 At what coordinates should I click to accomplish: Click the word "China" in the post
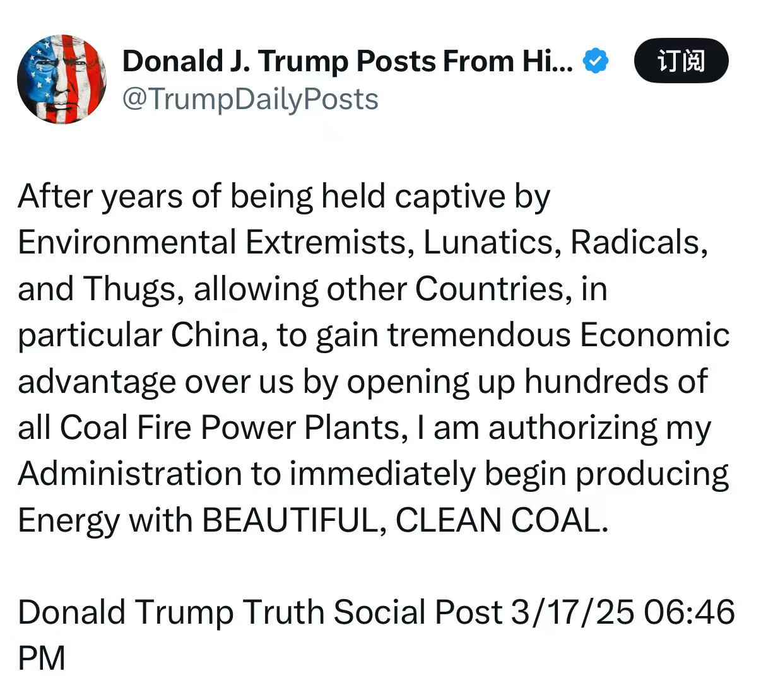(x=215, y=335)
